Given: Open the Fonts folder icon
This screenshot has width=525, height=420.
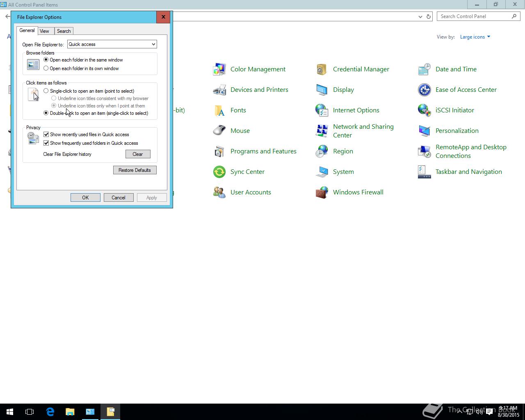Looking at the screenshot, I should [x=219, y=110].
